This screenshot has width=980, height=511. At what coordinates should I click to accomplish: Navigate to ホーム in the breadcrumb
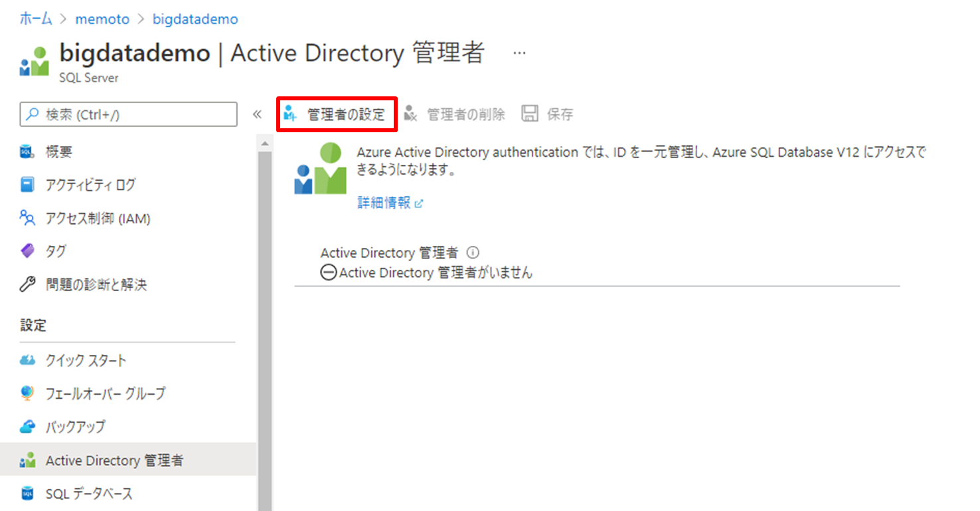tap(36, 19)
